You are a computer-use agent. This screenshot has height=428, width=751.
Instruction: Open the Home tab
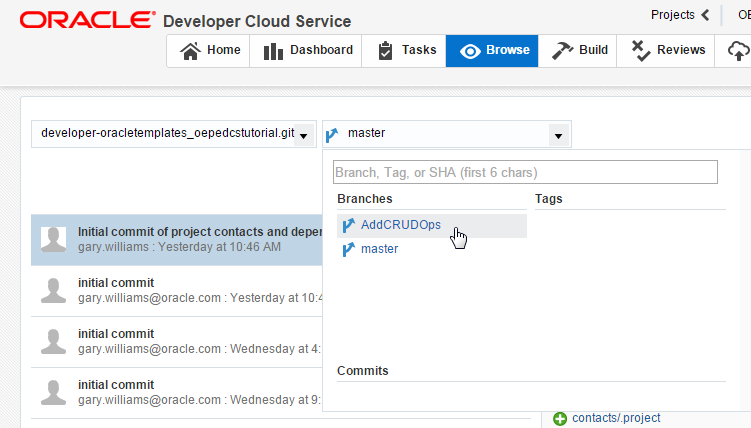click(x=211, y=50)
